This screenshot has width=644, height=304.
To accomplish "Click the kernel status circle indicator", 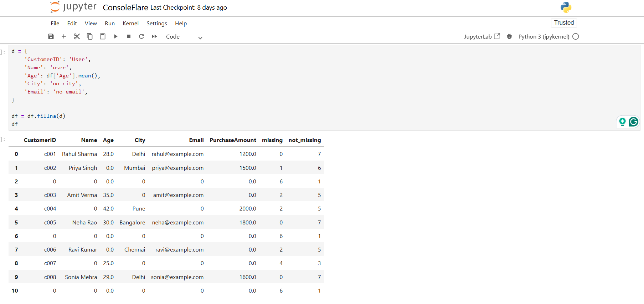I will [576, 36].
